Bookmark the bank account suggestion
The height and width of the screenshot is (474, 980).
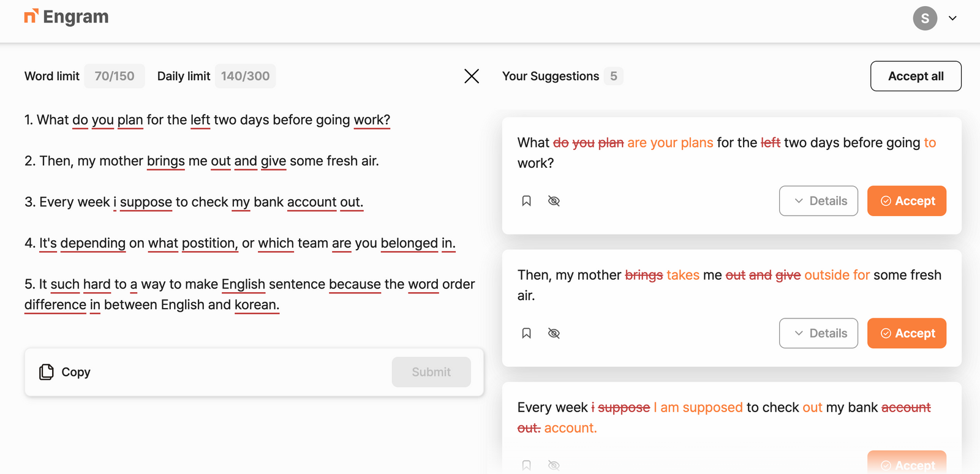click(526, 465)
